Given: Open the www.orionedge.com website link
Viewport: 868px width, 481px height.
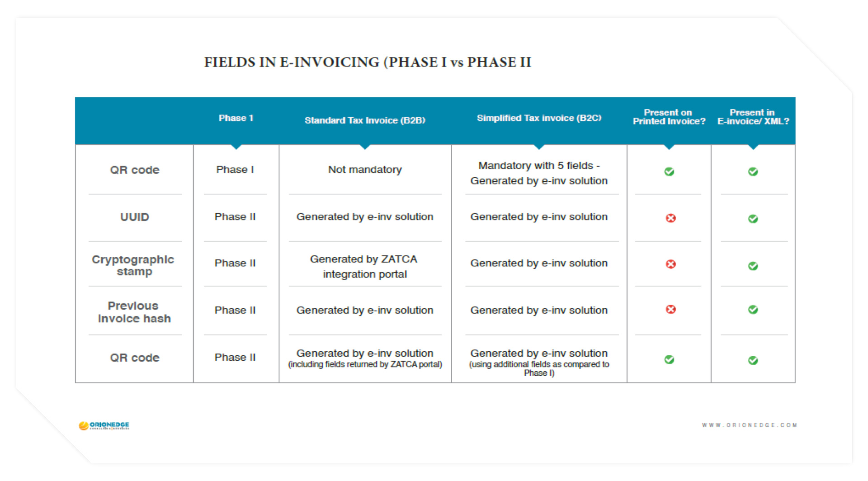Looking at the screenshot, I should pos(749,425).
